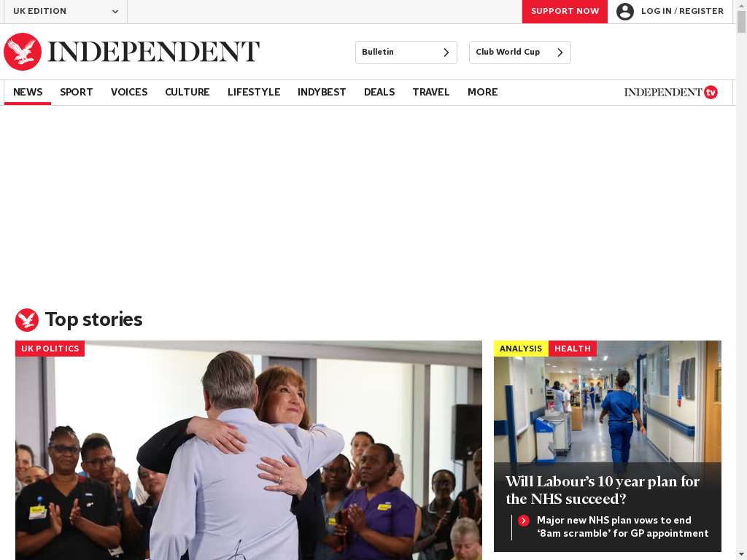Click the arrow in Club World Cup button
Image resolution: width=747 pixels, height=560 pixels.
[560, 52]
